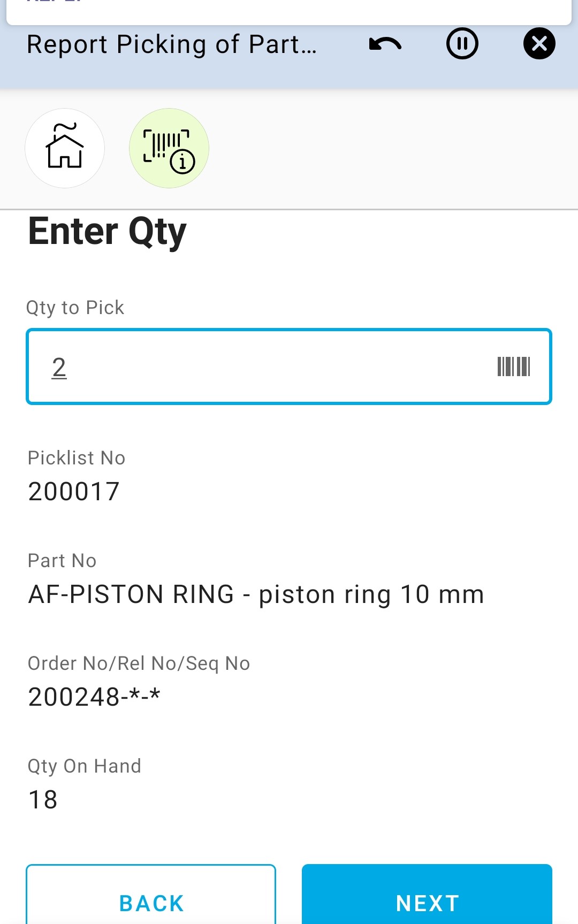Click the undo arrow icon
The height and width of the screenshot is (924, 578).
(385, 44)
